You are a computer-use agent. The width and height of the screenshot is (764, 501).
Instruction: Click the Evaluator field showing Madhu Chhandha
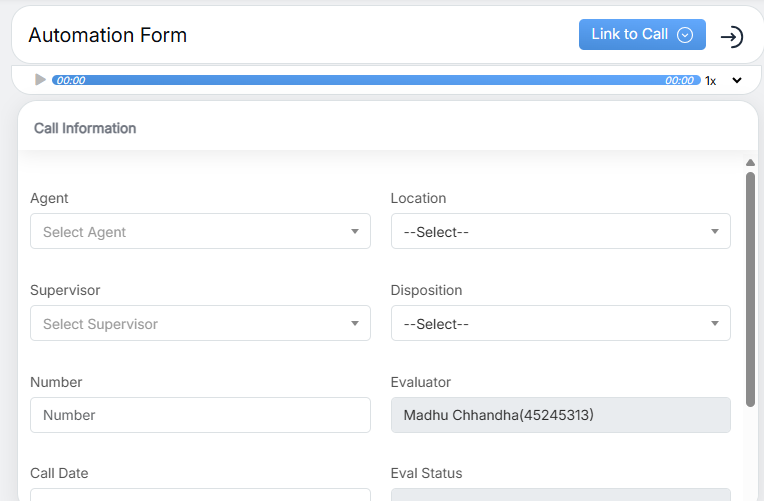(x=560, y=415)
